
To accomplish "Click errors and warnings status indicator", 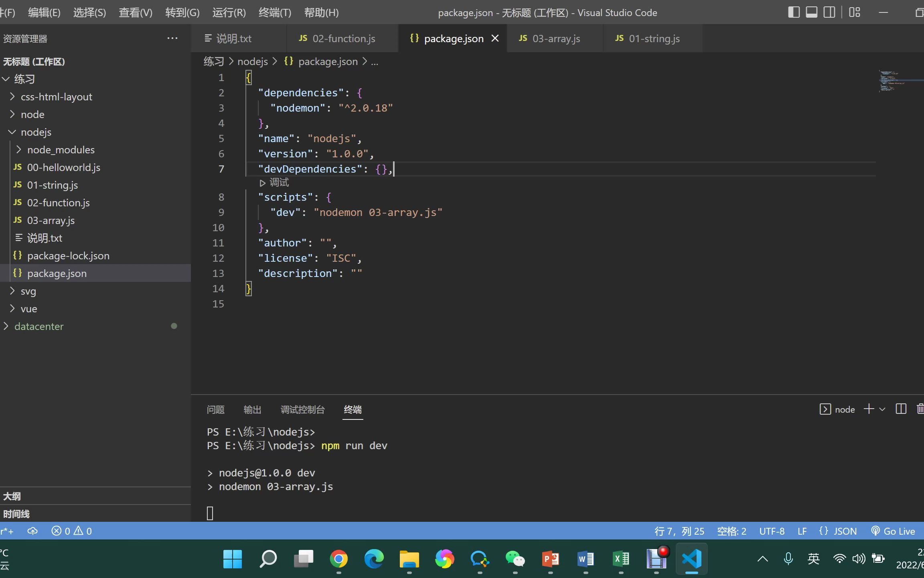I will click(x=72, y=531).
